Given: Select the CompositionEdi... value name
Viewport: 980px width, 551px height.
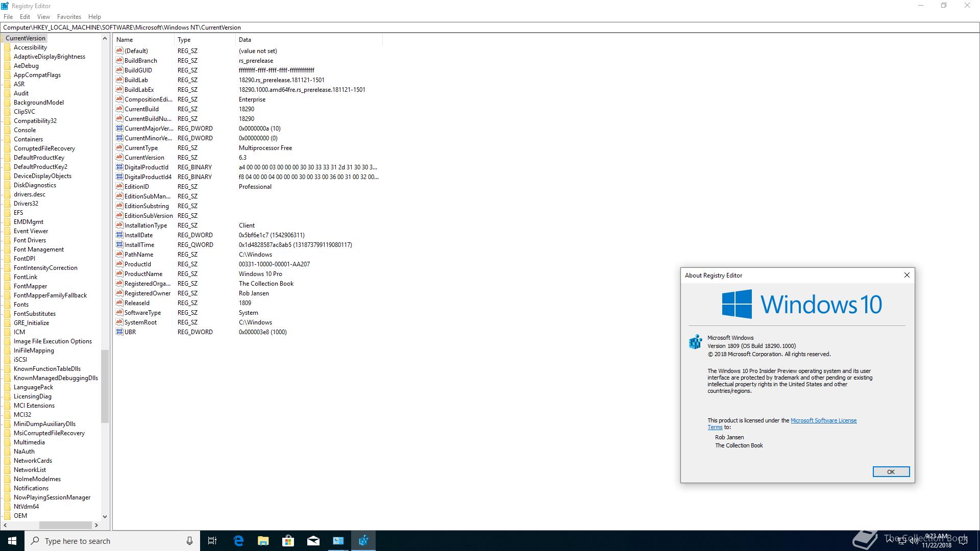Looking at the screenshot, I should coord(148,99).
